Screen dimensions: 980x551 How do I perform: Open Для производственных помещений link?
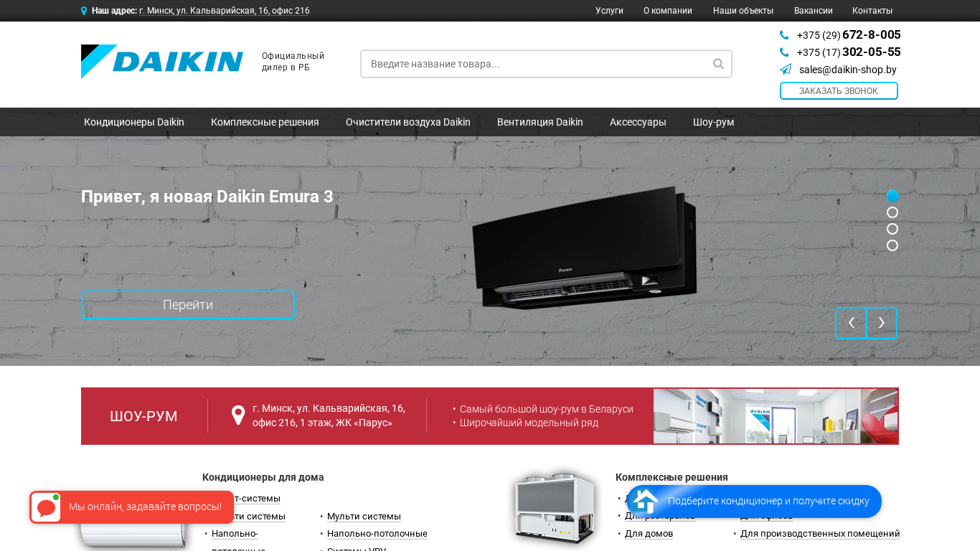(820, 534)
